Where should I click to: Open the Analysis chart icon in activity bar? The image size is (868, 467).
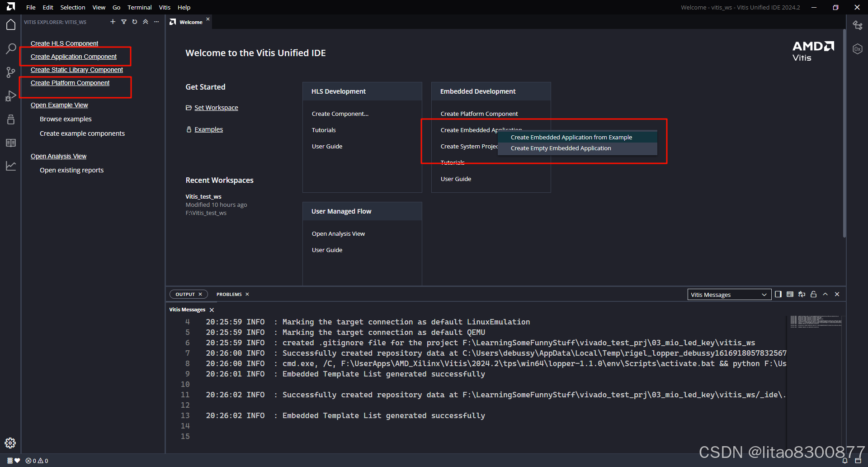tap(11, 166)
